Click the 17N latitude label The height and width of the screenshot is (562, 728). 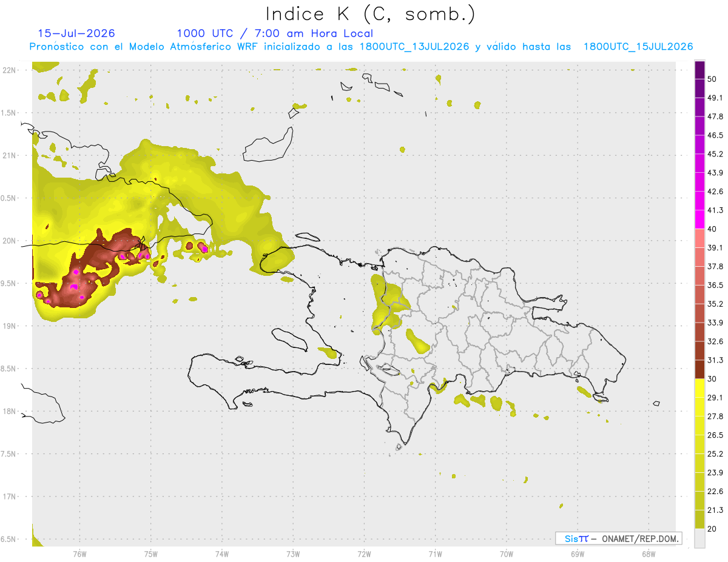point(10,497)
